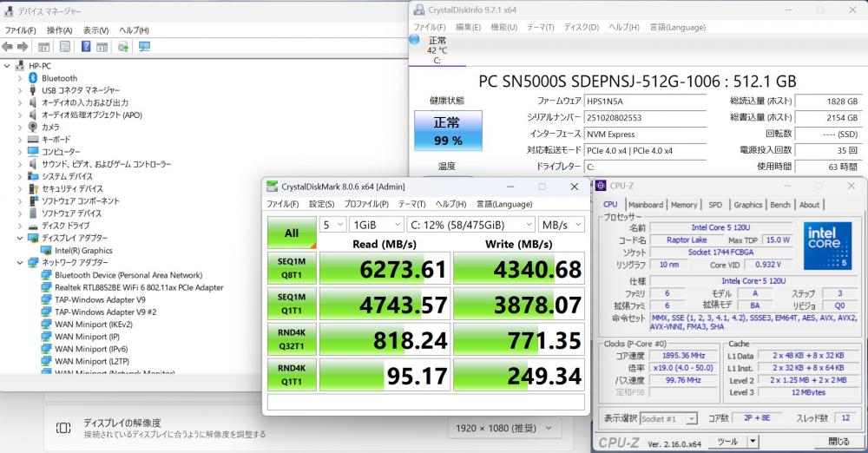Viewport: 868px width, 453px height.
Task: Switch to the Mainboard tab in CPU-Z
Action: tap(646, 204)
